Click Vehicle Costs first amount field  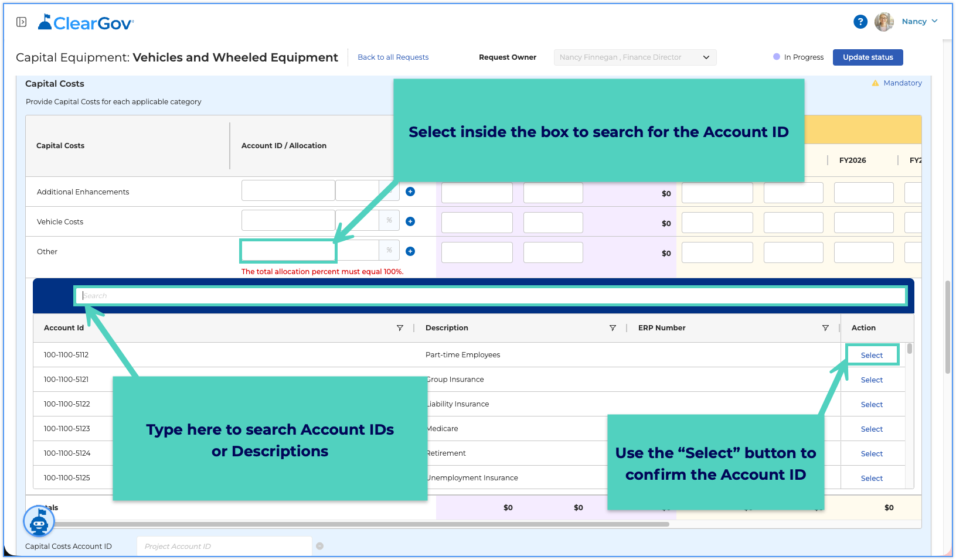(477, 223)
